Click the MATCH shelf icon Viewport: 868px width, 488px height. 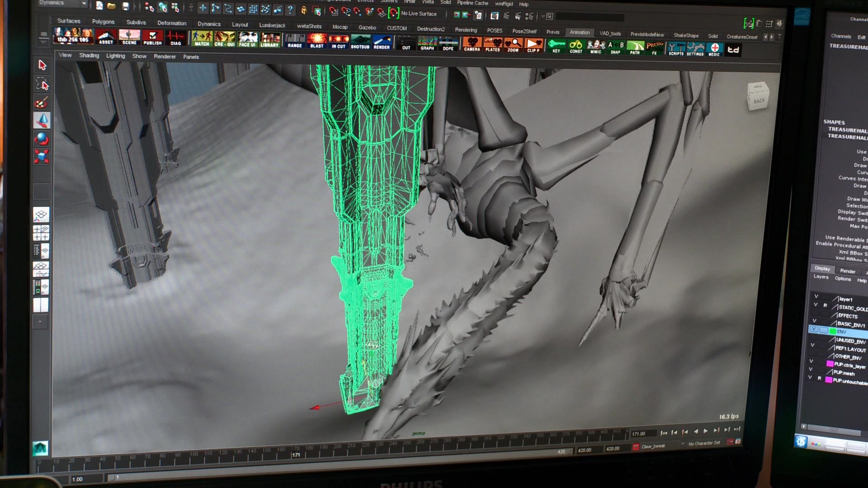click(202, 39)
